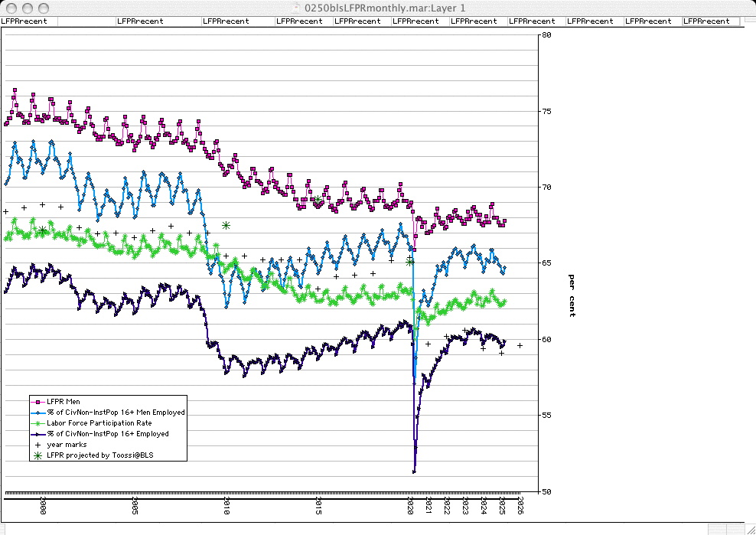
Task: Click the window resize grip in the corner
Action: coord(750,529)
